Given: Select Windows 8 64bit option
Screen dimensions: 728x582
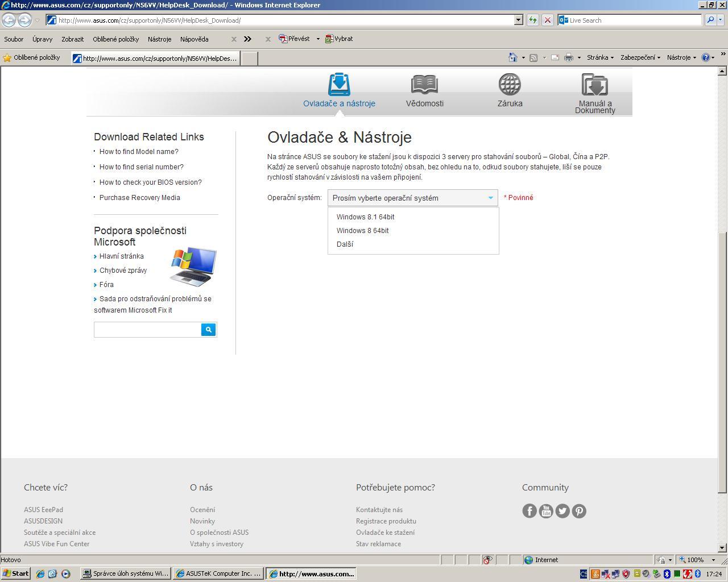Looking at the screenshot, I should click(362, 230).
